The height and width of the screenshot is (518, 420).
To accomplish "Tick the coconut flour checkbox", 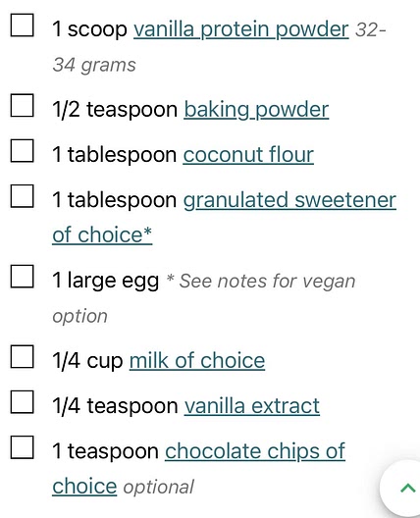I will [22, 151].
